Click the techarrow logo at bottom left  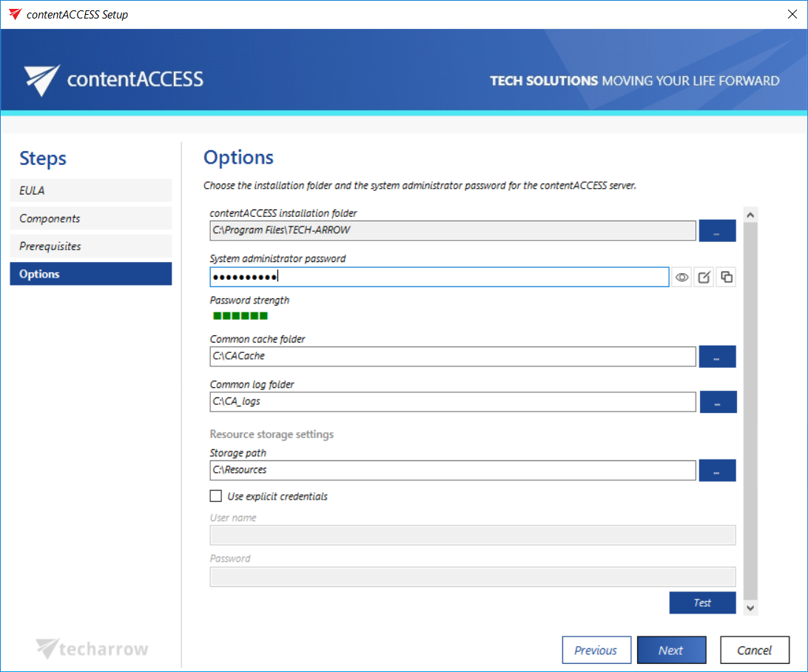pyautogui.click(x=92, y=649)
